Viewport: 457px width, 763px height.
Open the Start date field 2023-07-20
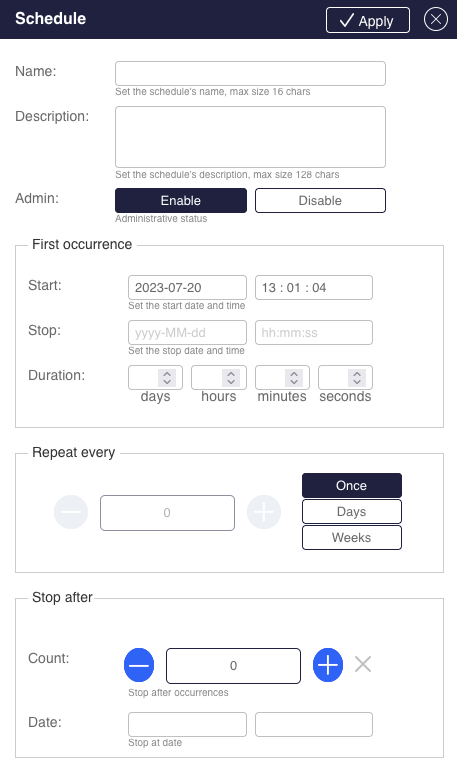[x=187, y=288]
